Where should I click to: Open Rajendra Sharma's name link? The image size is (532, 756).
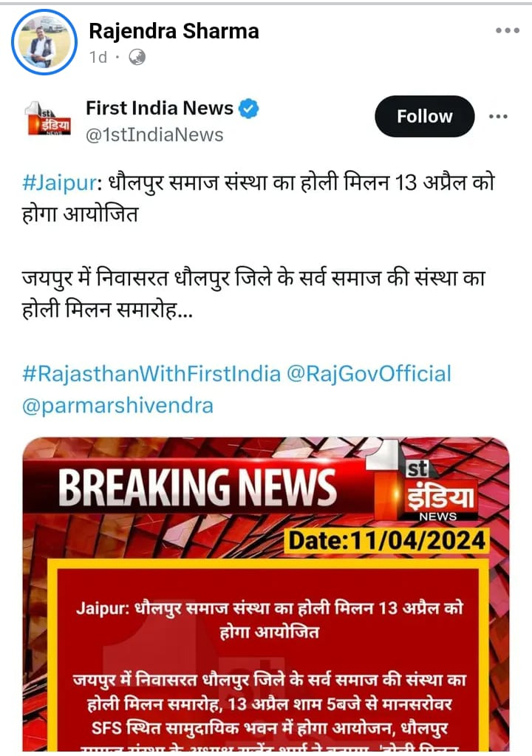[x=174, y=31]
